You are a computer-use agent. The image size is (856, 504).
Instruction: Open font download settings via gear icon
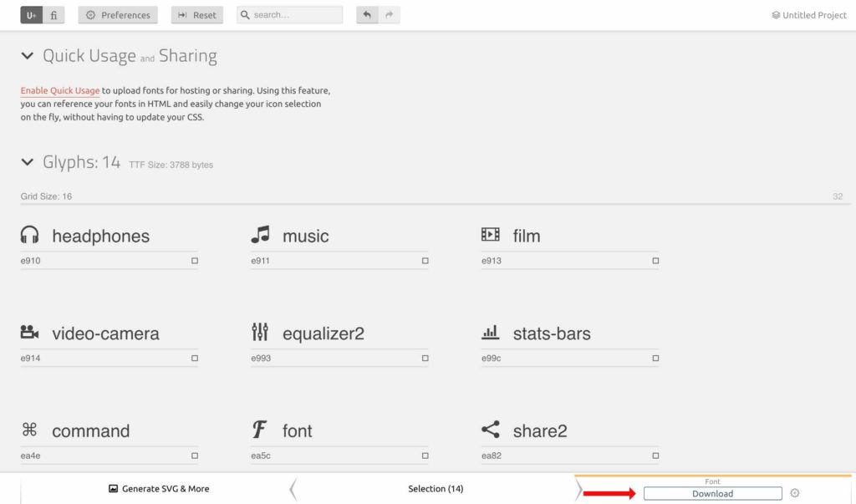[794, 493]
